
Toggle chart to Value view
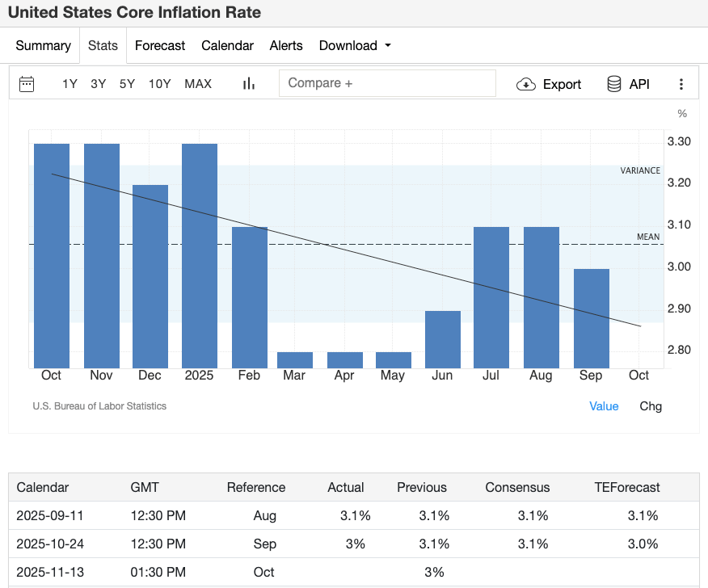coord(604,406)
